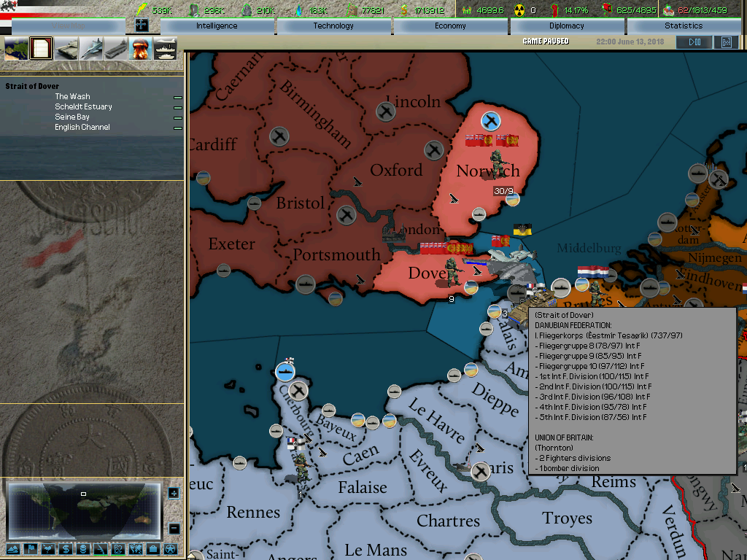Viewport: 747px width, 560px height.
Task: Switch to the Statistics screen
Action: point(684,26)
